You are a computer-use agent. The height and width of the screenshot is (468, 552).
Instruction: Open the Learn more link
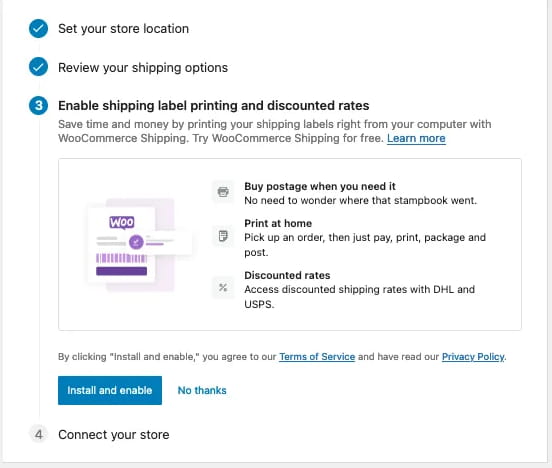point(416,138)
